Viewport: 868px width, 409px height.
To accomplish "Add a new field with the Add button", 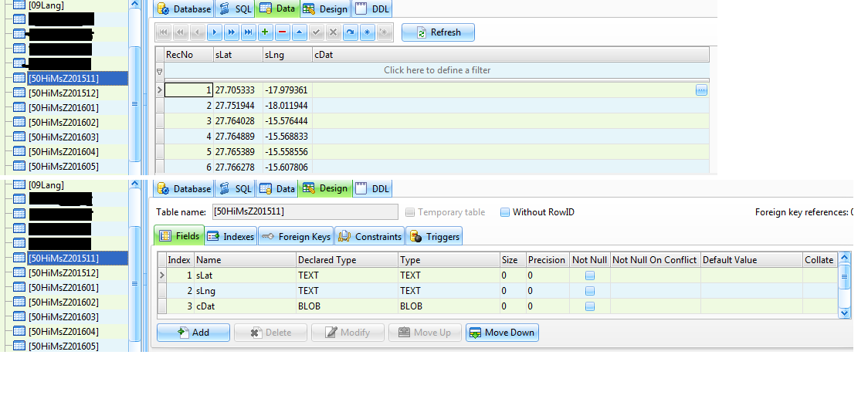I will click(193, 333).
